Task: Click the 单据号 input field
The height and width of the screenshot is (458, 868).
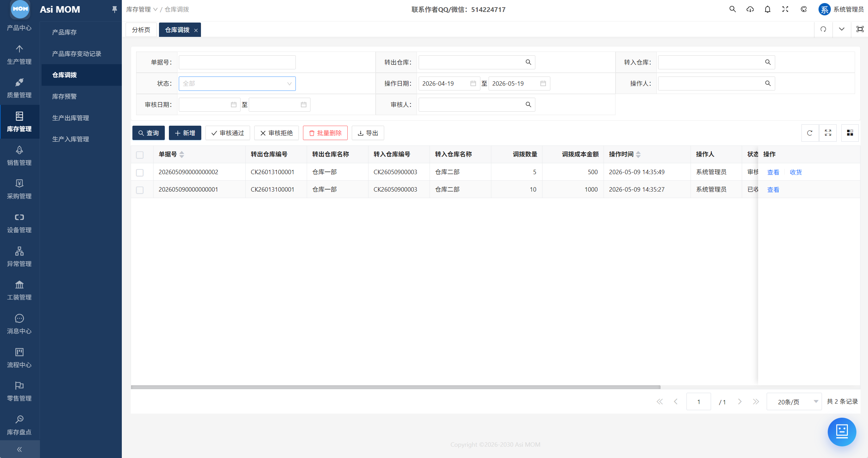Action: (x=237, y=62)
